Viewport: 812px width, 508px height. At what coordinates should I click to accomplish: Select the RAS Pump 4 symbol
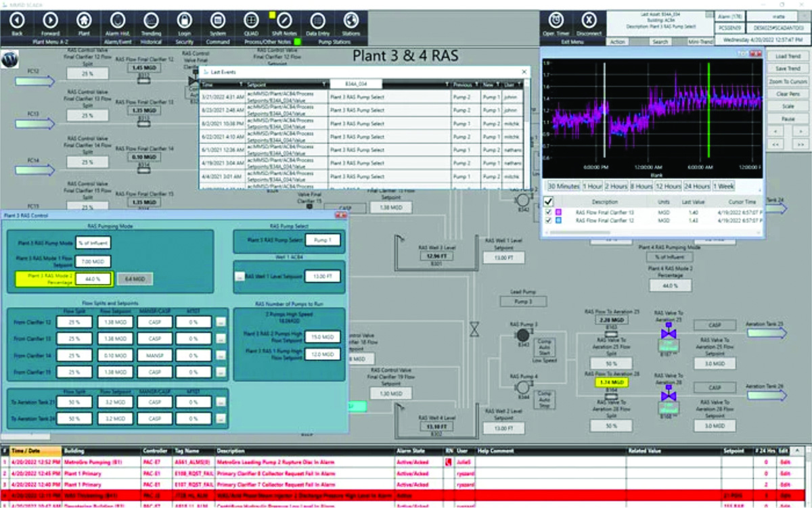(522, 388)
